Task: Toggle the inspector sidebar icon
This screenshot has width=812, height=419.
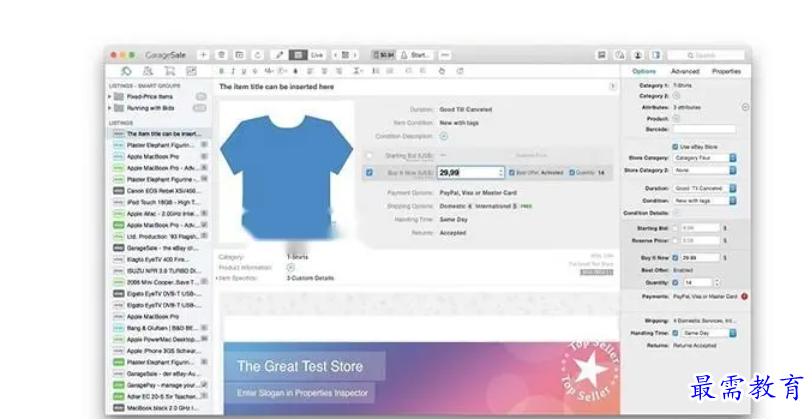Action: click(x=656, y=55)
